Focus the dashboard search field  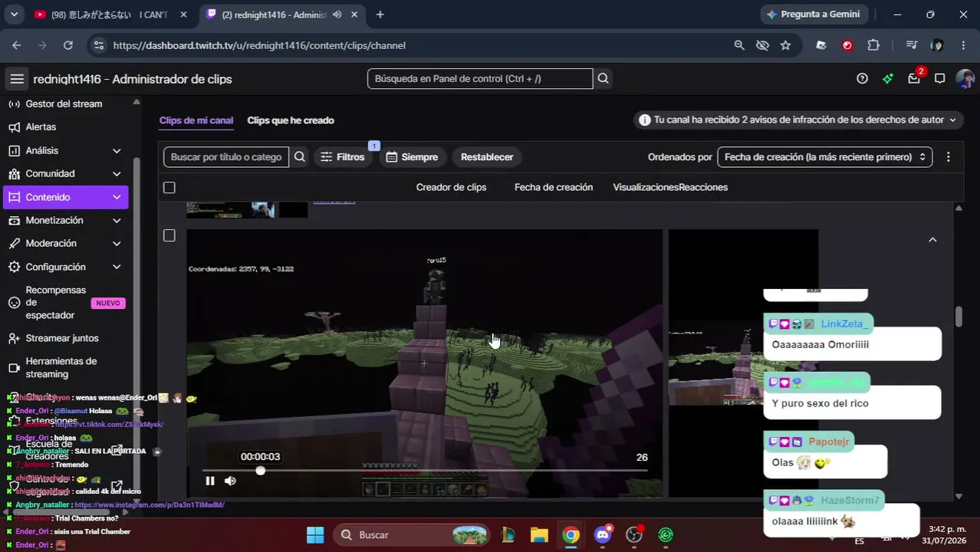480,78
